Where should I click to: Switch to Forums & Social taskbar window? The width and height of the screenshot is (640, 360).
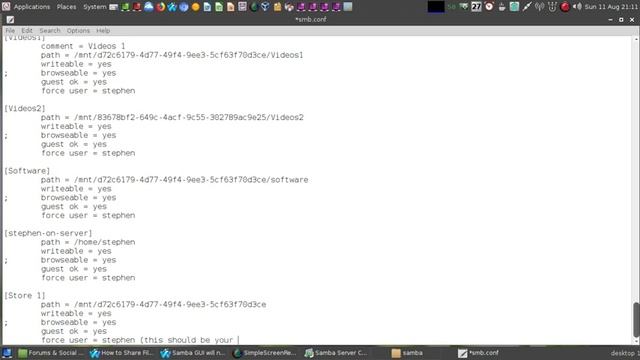coord(51,353)
